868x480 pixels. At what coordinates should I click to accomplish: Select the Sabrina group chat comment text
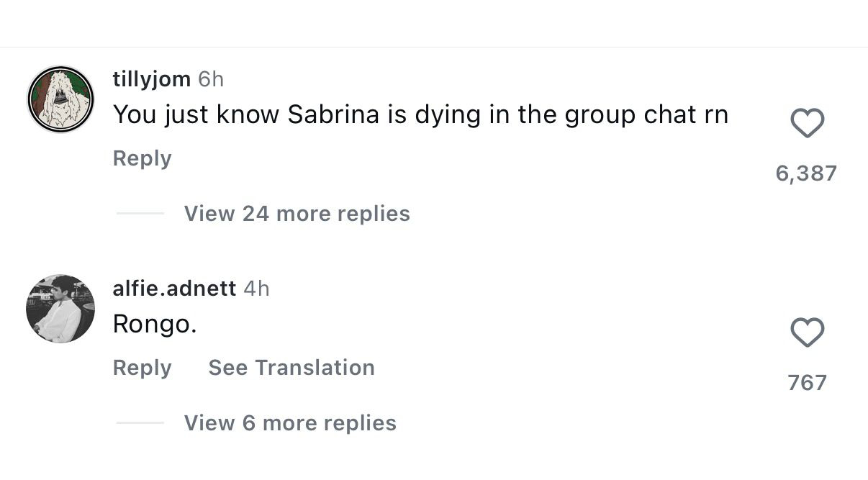[x=420, y=115]
